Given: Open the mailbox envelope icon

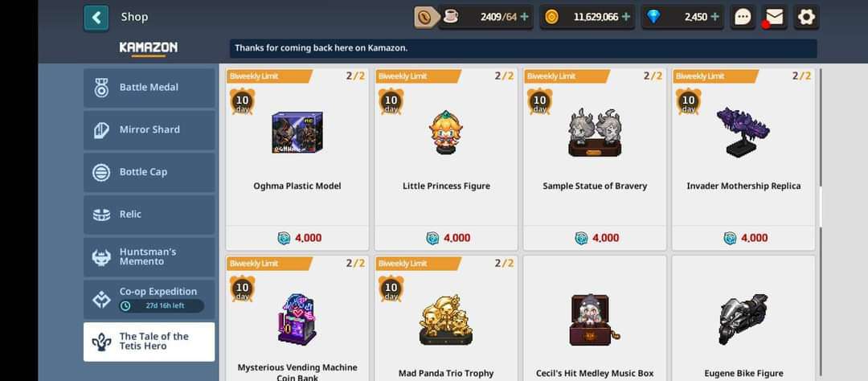Looking at the screenshot, I should (x=775, y=17).
